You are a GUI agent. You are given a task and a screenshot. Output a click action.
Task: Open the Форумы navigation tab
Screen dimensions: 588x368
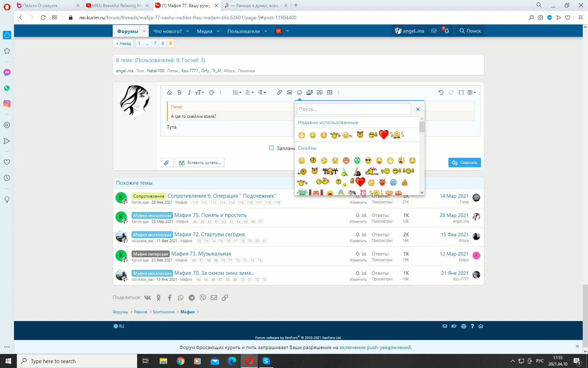coord(127,31)
